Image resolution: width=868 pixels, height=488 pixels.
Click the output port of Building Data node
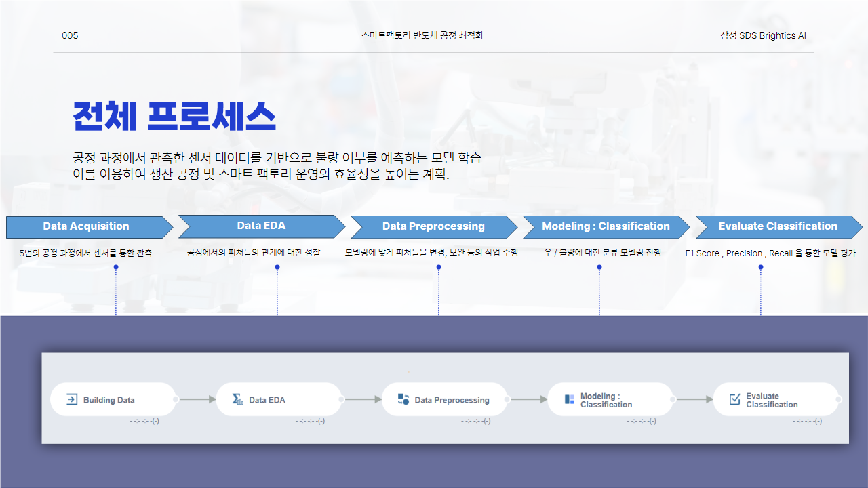coord(176,400)
